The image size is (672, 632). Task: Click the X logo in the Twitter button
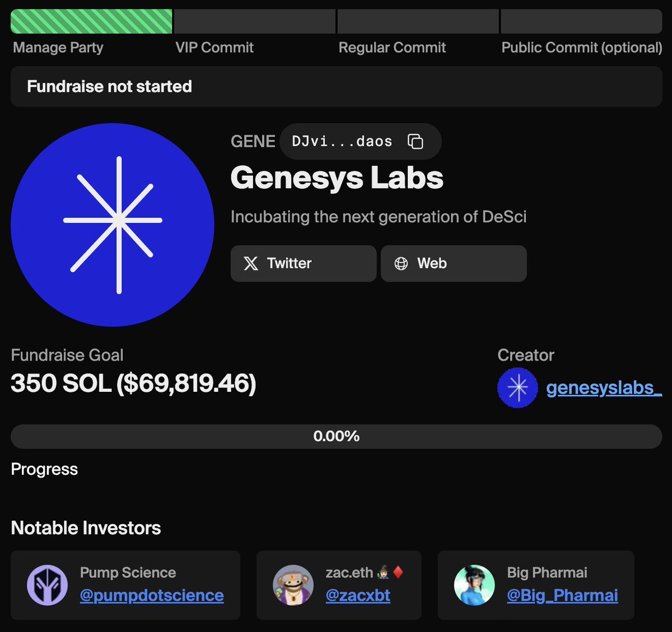(x=251, y=263)
